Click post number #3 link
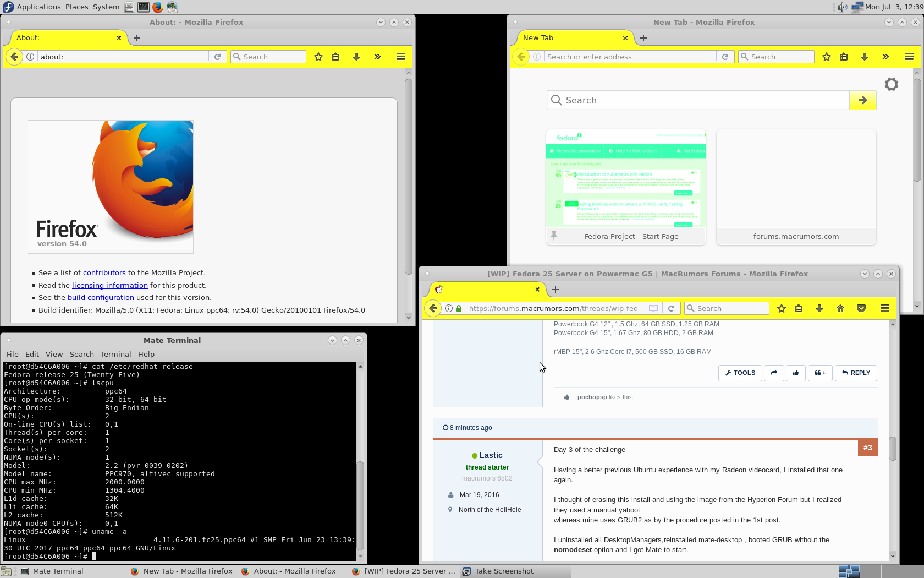 (x=868, y=448)
